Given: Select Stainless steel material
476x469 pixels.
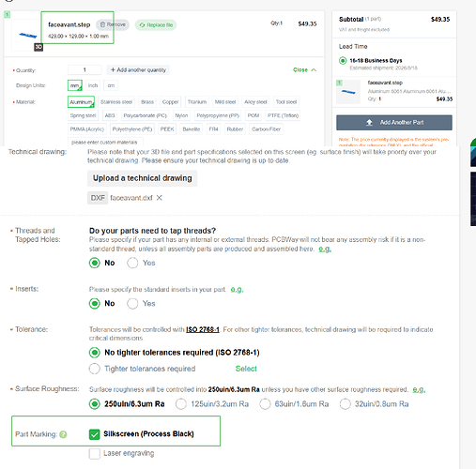Looking at the screenshot, I should 116,102.
